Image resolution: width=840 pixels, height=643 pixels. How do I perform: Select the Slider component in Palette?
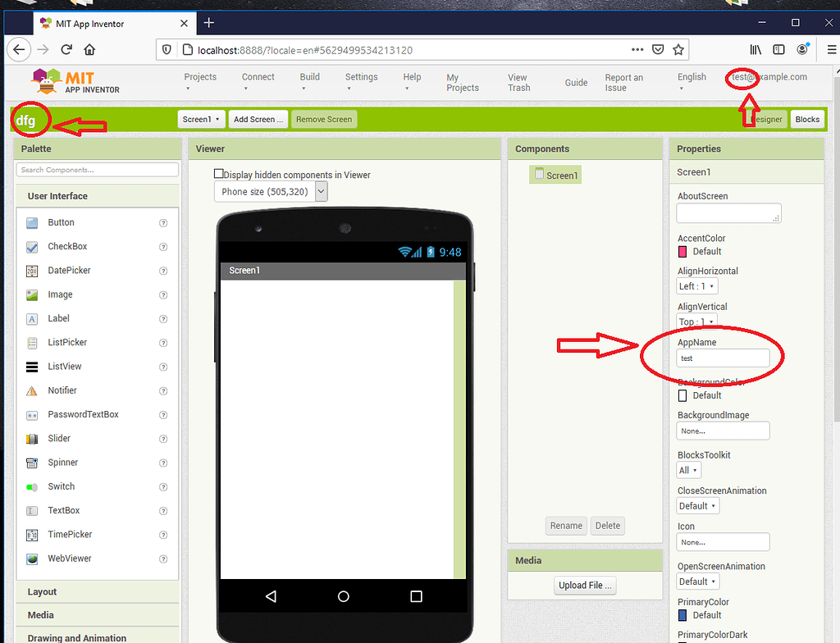coord(61,438)
